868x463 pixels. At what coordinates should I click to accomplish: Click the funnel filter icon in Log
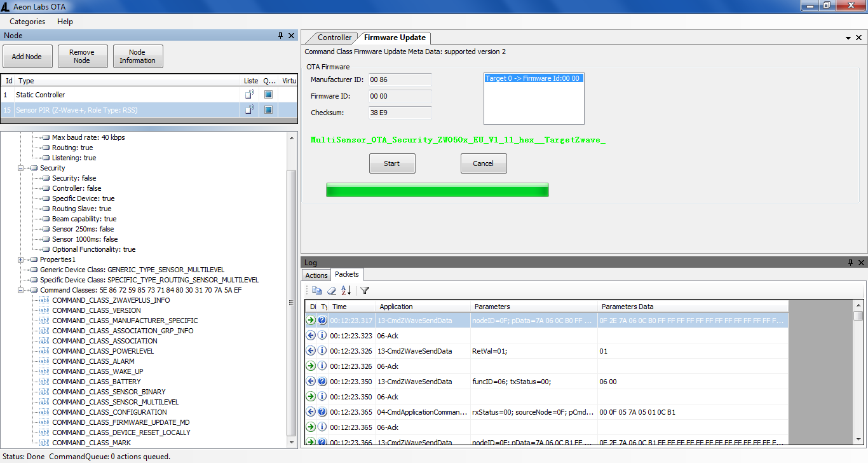point(365,291)
